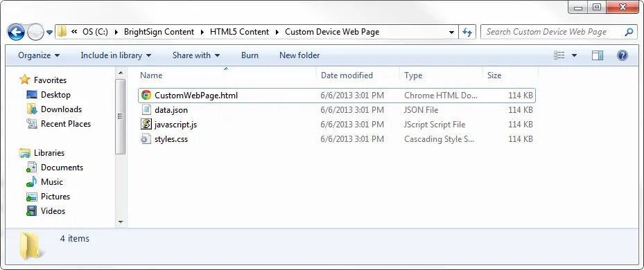This screenshot has height=270, width=644.
Task: Click the javascript.js script icon
Action: [x=146, y=125]
